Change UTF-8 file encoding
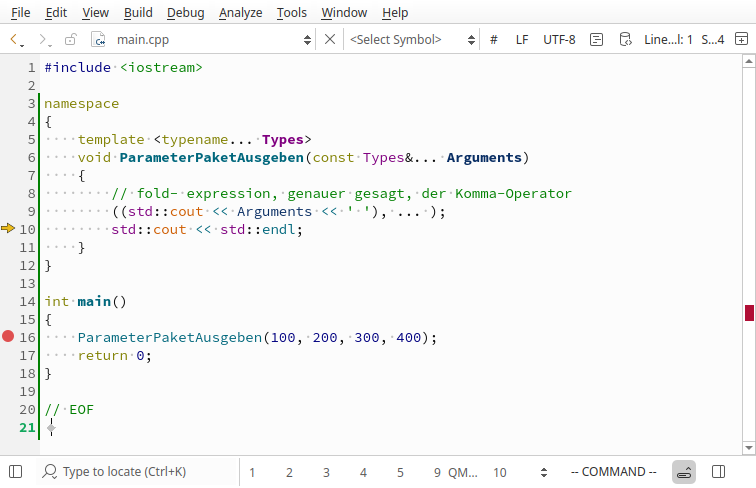The height and width of the screenshot is (488, 756). coord(559,40)
